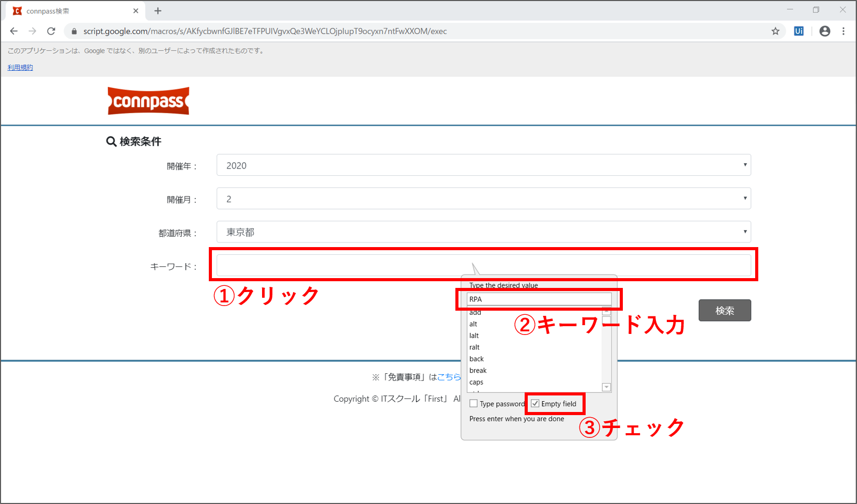The width and height of the screenshot is (857, 504).
Task: Click the connpass logo
Action: 148,101
